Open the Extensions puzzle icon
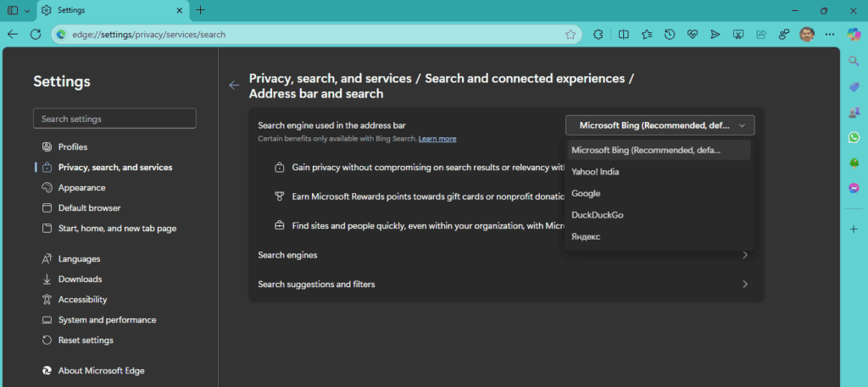Screen dimensions: 868x387 598,34
